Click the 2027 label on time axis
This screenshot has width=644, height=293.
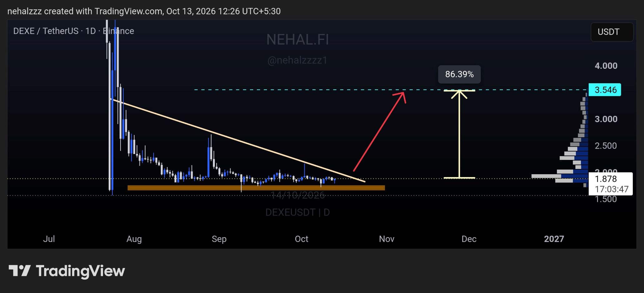[x=554, y=239]
